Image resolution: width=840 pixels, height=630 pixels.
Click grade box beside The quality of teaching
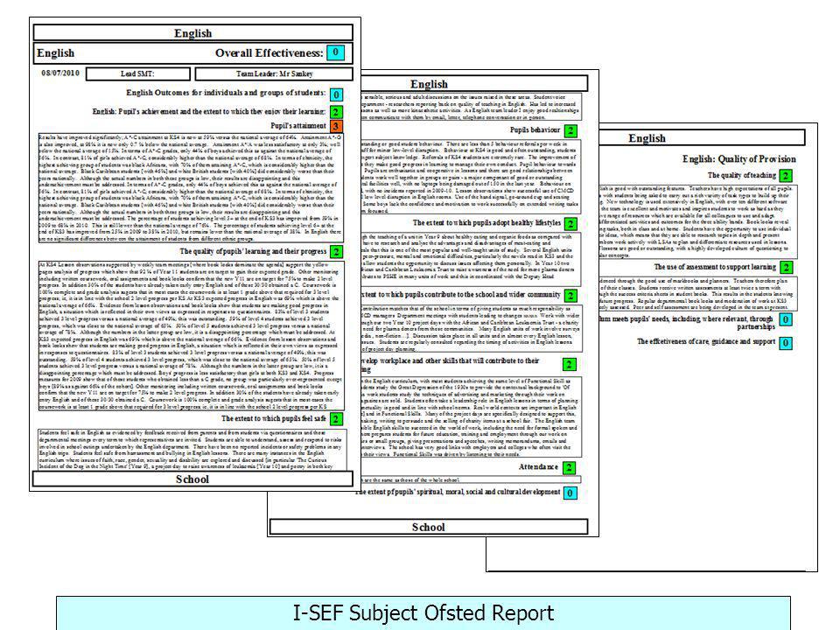(x=786, y=176)
